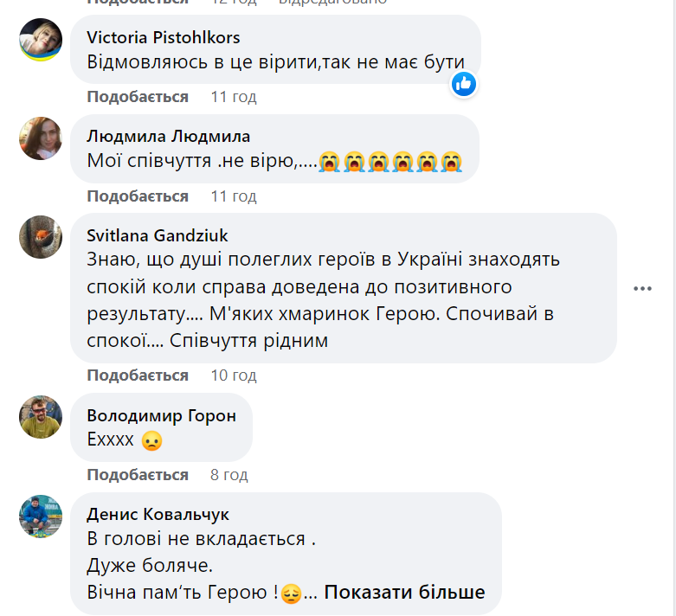Visit Svitlana Gandziuk's profile via name
Screen dimensions: 676x616
point(158,235)
